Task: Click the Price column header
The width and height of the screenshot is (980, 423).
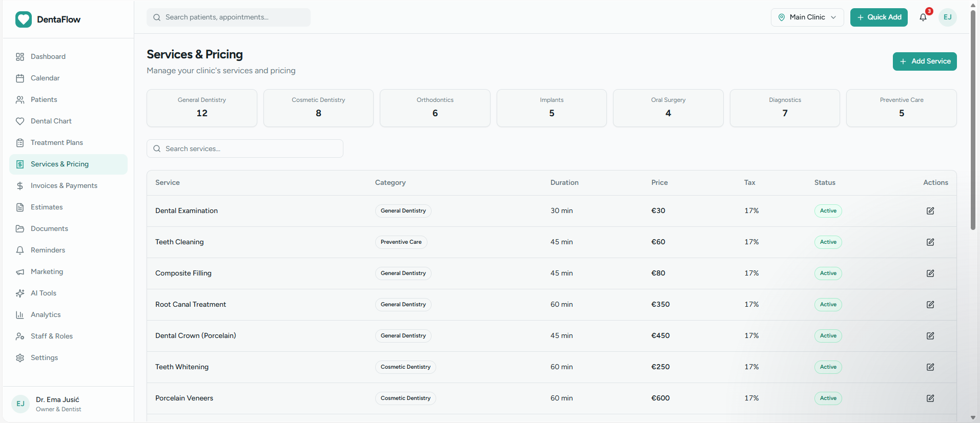Action: pyautogui.click(x=660, y=183)
